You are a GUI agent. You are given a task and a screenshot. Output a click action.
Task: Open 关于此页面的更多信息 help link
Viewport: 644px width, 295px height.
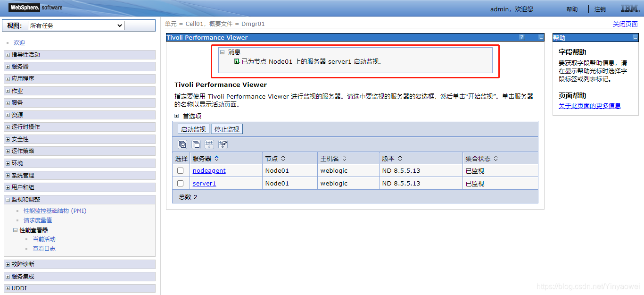(590, 106)
